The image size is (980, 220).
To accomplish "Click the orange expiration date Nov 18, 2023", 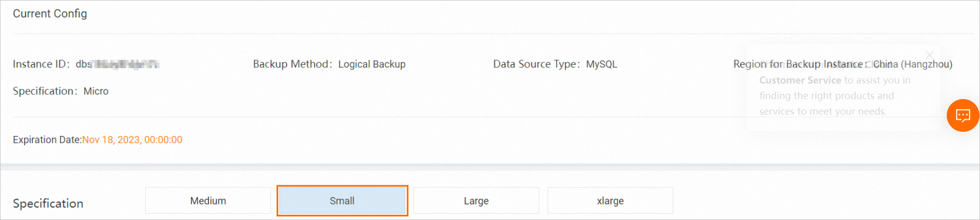I will tap(132, 140).
